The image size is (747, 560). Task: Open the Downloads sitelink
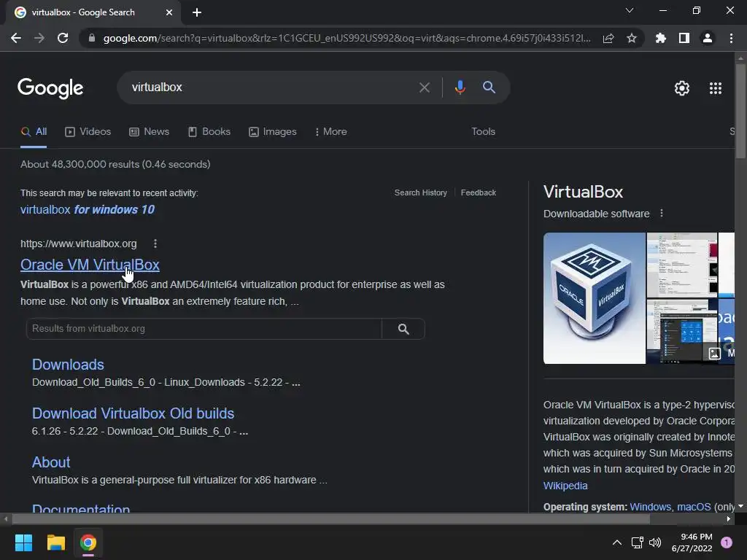pyautogui.click(x=68, y=365)
